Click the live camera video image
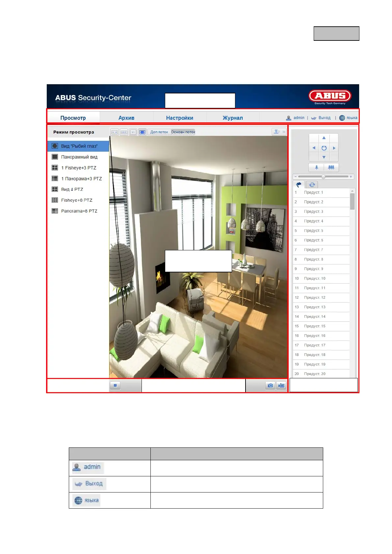 (198, 257)
